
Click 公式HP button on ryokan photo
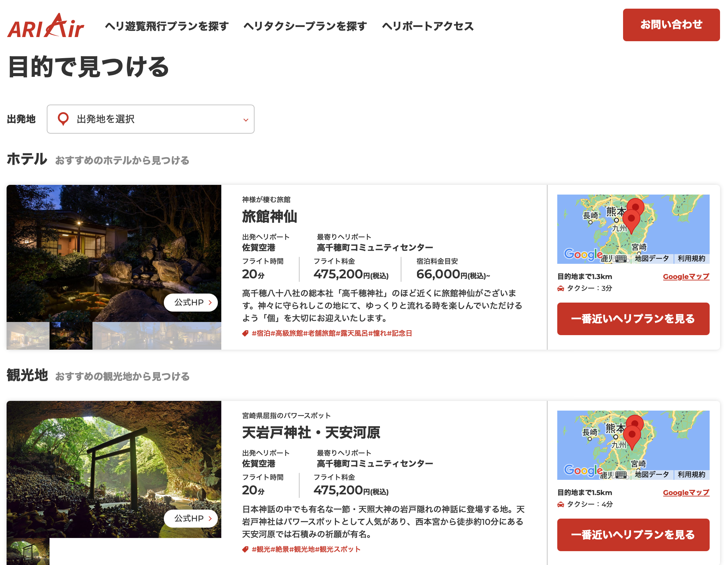pyautogui.click(x=191, y=302)
